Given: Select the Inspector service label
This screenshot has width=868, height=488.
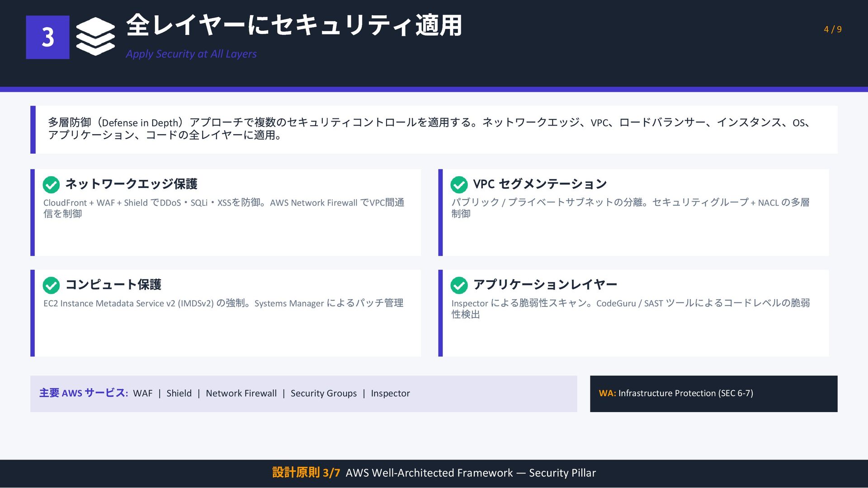Looking at the screenshot, I should pyautogui.click(x=390, y=394).
